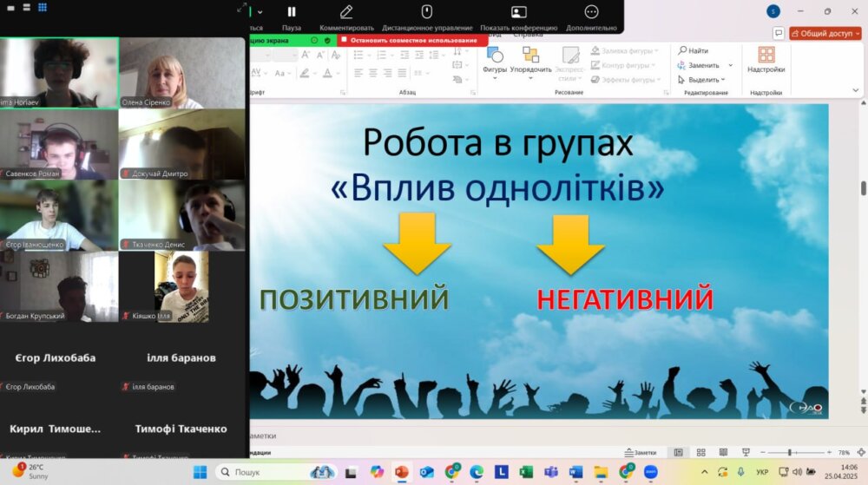Open File Explorer from the taskbar
The width and height of the screenshot is (868, 485).
(601, 472)
